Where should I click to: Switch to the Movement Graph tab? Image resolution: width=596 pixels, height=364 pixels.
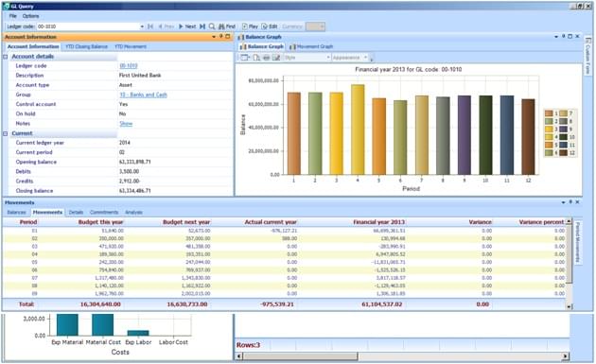tap(311, 46)
